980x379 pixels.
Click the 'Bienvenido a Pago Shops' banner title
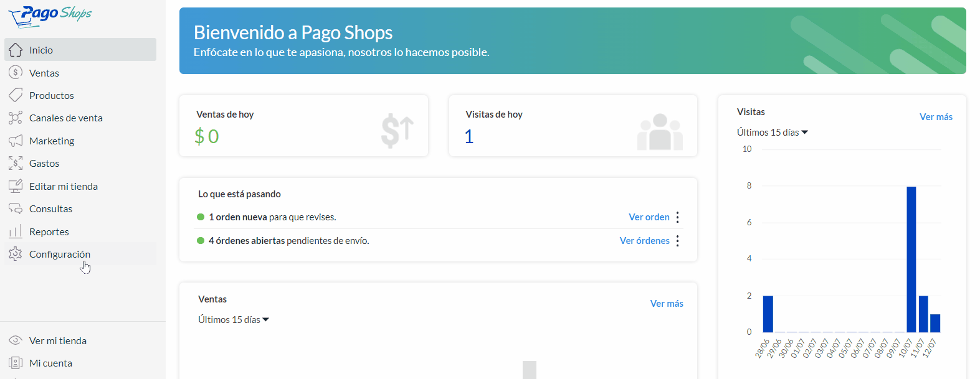pos(293,32)
